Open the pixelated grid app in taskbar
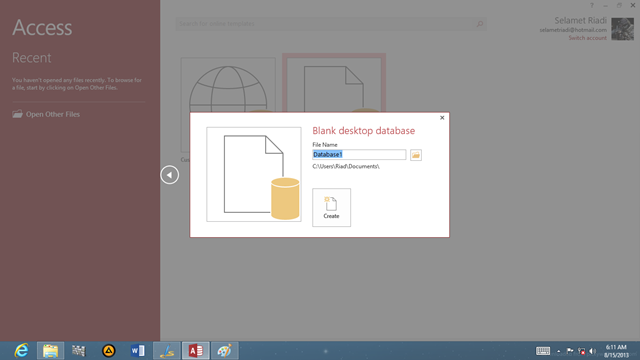The image size is (640, 360). click(78, 351)
